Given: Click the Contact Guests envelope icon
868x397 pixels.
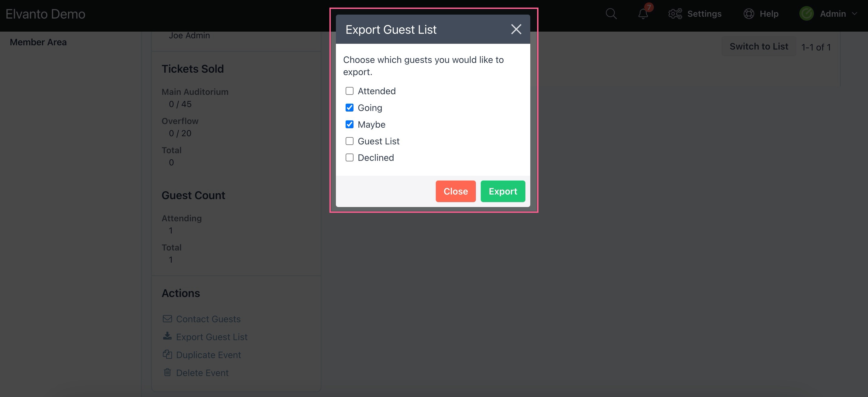Looking at the screenshot, I should tap(167, 319).
